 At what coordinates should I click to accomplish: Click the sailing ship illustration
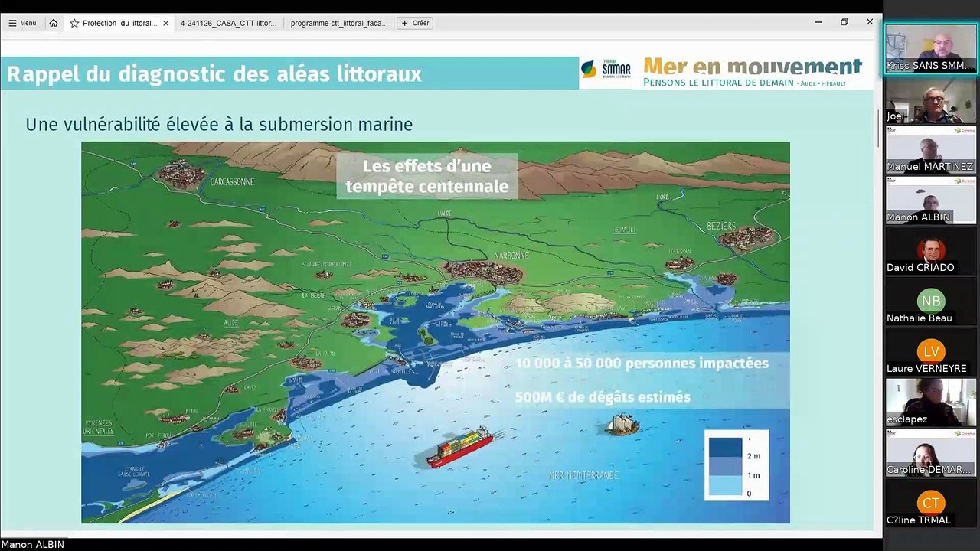coord(622,423)
